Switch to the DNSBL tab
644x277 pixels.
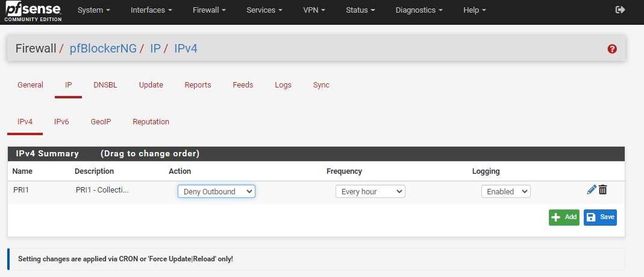click(105, 85)
